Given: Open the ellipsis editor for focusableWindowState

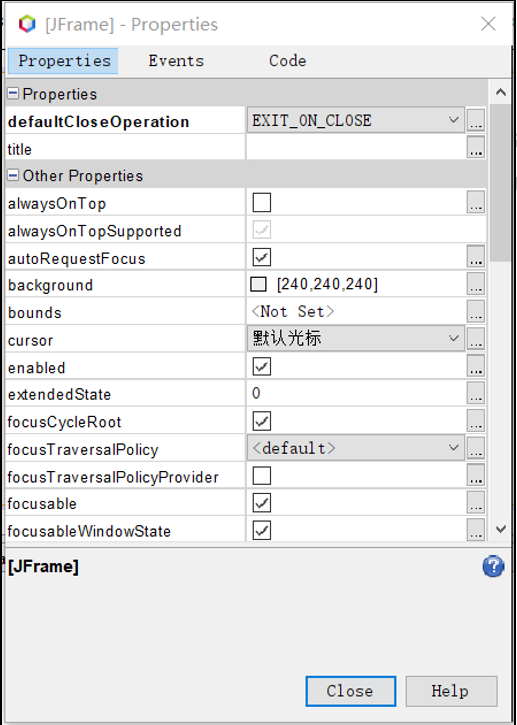Looking at the screenshot, I should pos(476,530).
